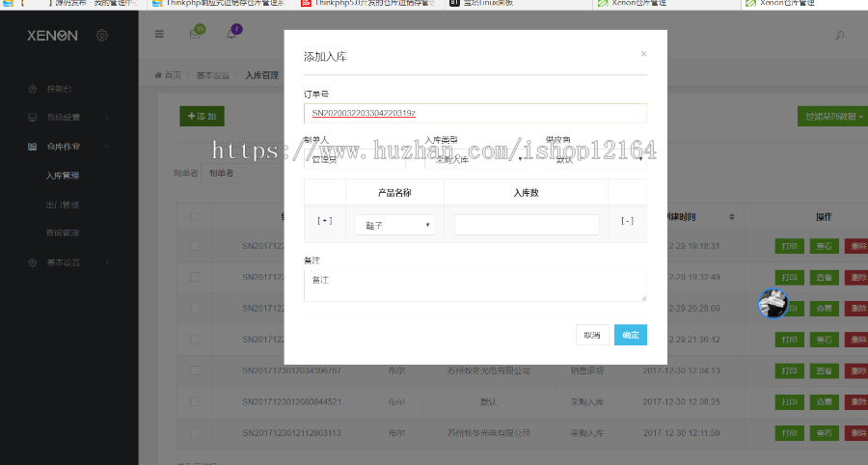Click 打印 in the 12:11:59 row
This screenshot has width=868, height=465.
(x=789, y=433)
